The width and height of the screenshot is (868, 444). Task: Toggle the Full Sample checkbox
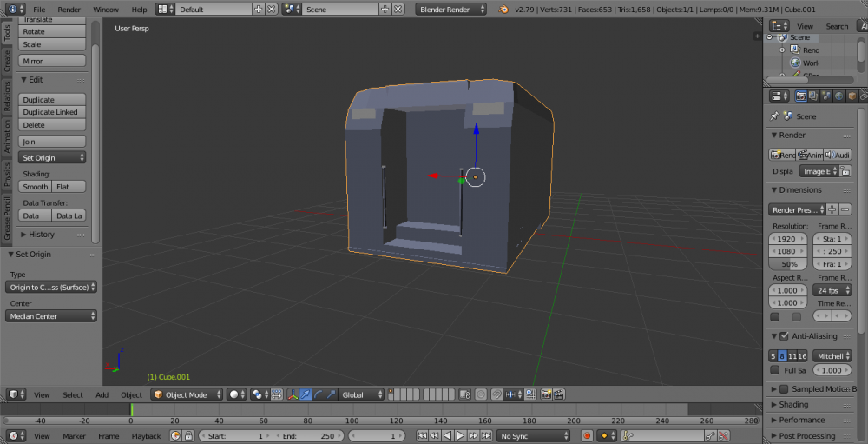coord(775,370)
